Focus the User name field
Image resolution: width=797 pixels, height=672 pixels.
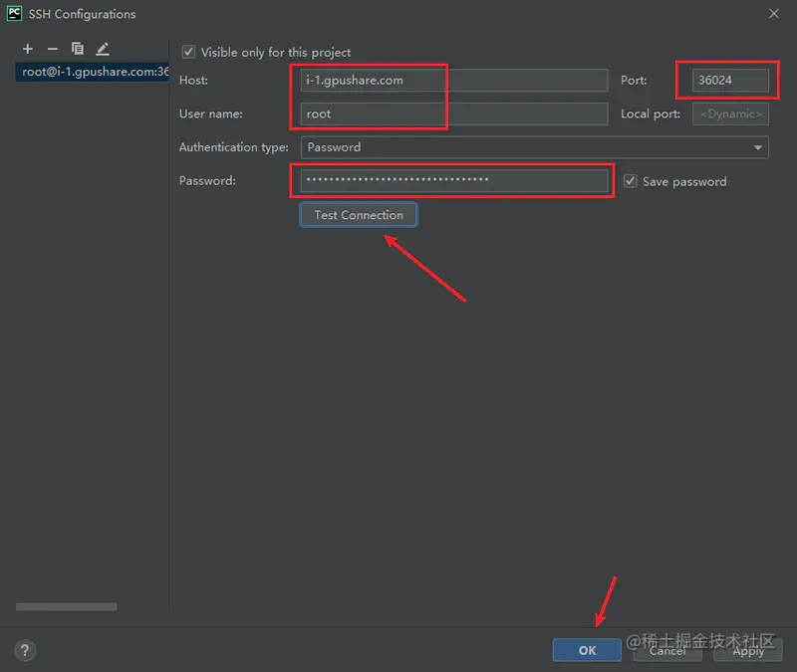tap(454, 113)
